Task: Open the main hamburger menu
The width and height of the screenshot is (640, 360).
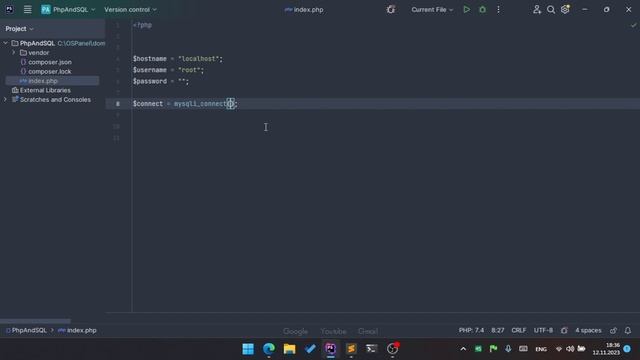Action: 27,9
